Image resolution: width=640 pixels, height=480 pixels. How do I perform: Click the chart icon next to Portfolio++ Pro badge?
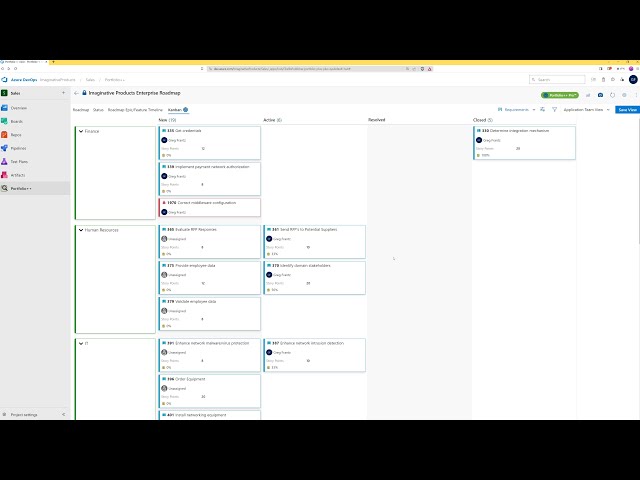point(588,95)
